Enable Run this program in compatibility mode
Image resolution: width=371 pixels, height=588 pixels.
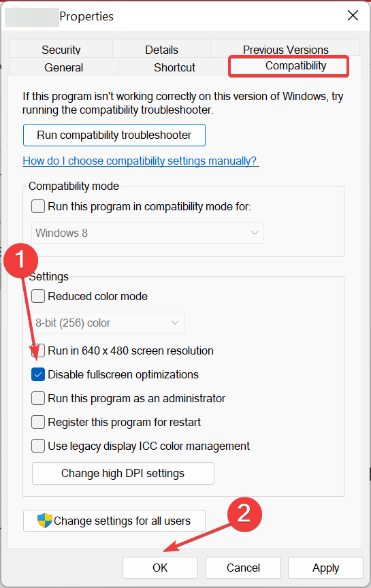[38, 206]
